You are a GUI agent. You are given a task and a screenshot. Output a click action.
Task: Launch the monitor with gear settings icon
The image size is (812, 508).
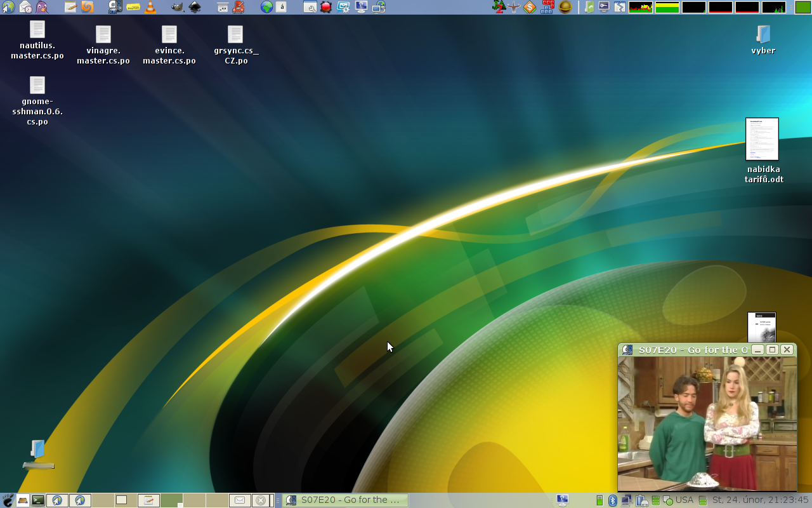click(343, 7)
